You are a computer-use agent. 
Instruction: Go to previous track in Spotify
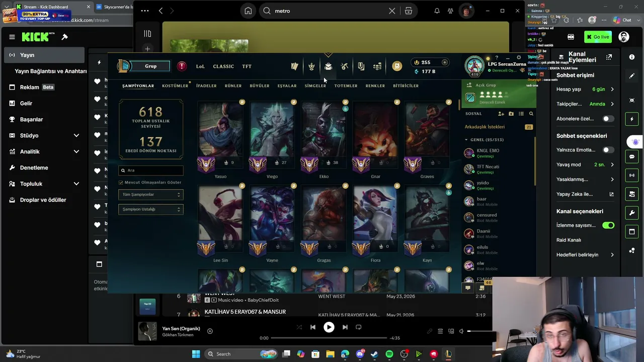(312, 327)
